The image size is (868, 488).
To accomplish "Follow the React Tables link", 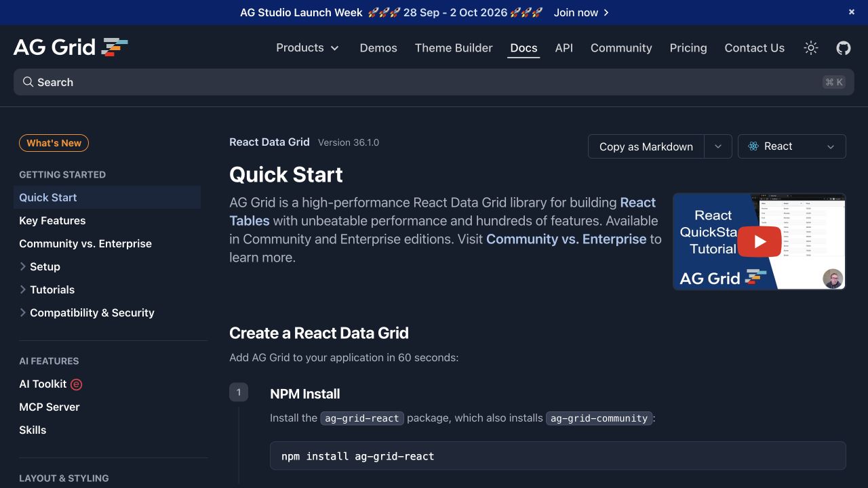I will (x=443, y=211).
